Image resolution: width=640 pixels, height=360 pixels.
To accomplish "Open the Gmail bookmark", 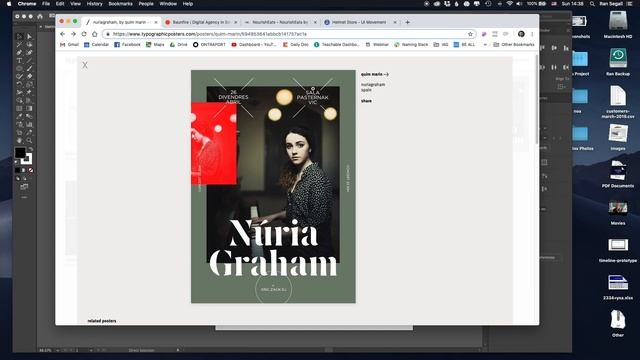I will [69, 45].
